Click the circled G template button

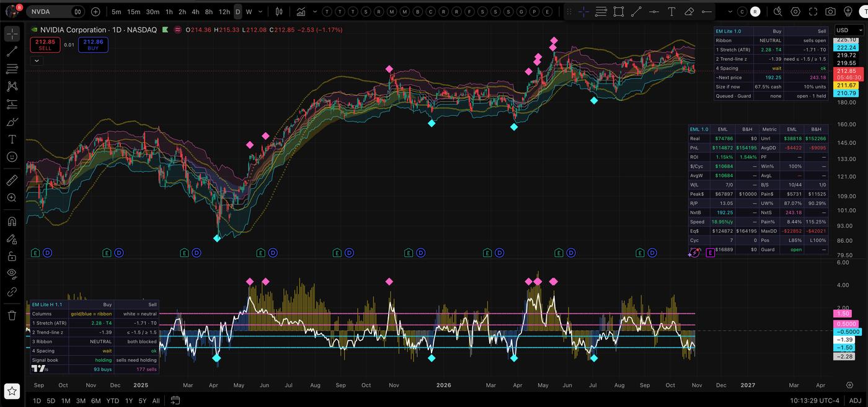(x=521, y=12)
